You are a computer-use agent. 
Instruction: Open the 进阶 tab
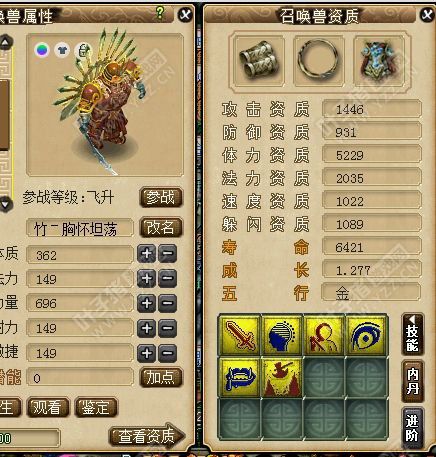pyautogui.click(x=413, y=428)
